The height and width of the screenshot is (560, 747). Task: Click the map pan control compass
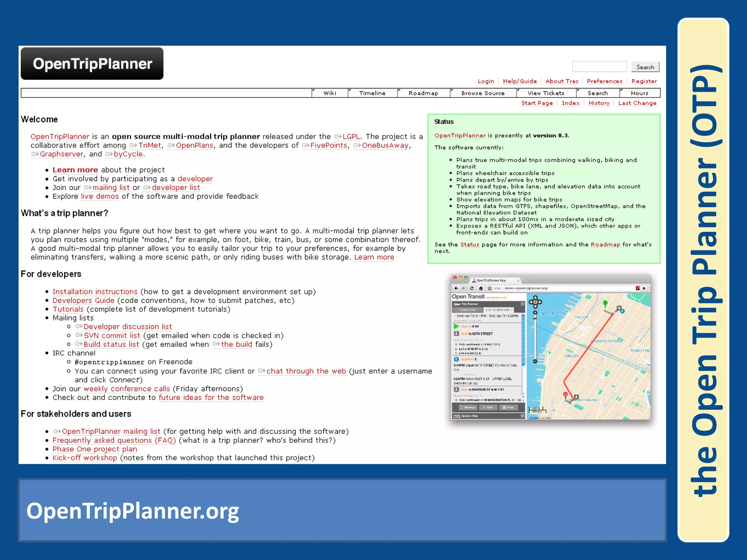[535, 302]
